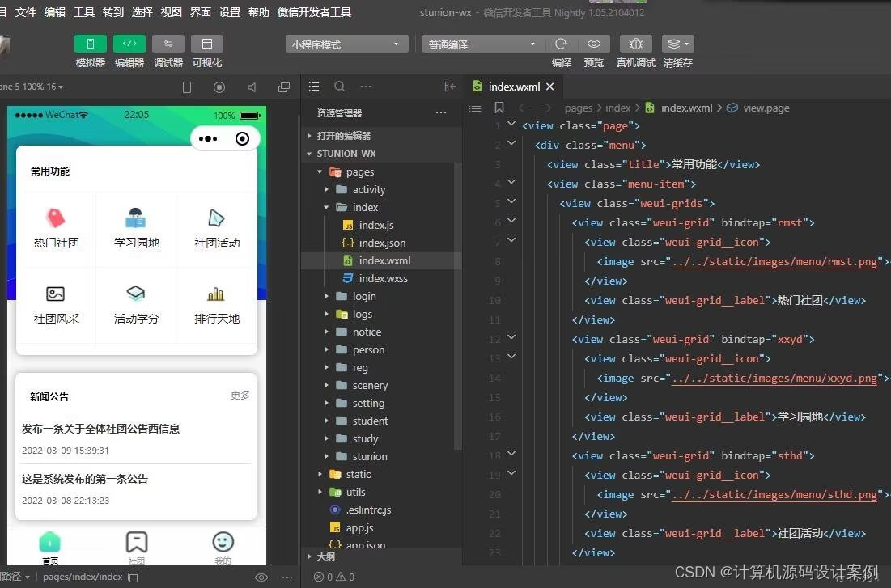Open the 普通编译 compile mode dropdown
Screen dimensions: 891x588
coord(482,44)
